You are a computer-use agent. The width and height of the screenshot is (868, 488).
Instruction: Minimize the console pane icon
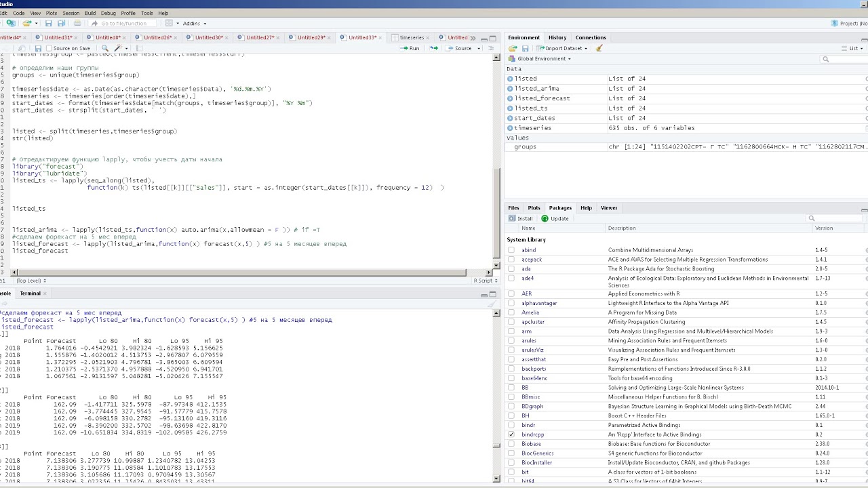point(484,294)
